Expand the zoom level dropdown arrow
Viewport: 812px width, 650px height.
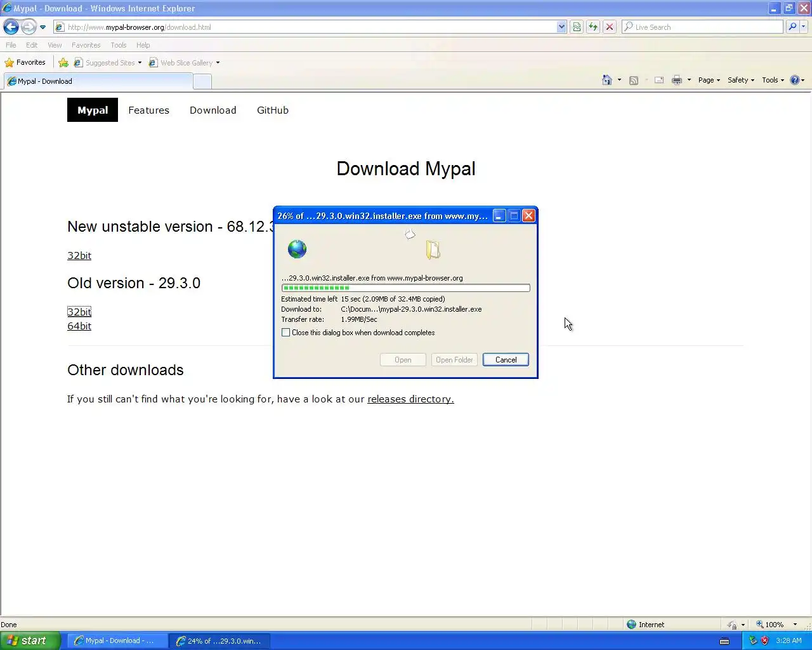(795, 624)
